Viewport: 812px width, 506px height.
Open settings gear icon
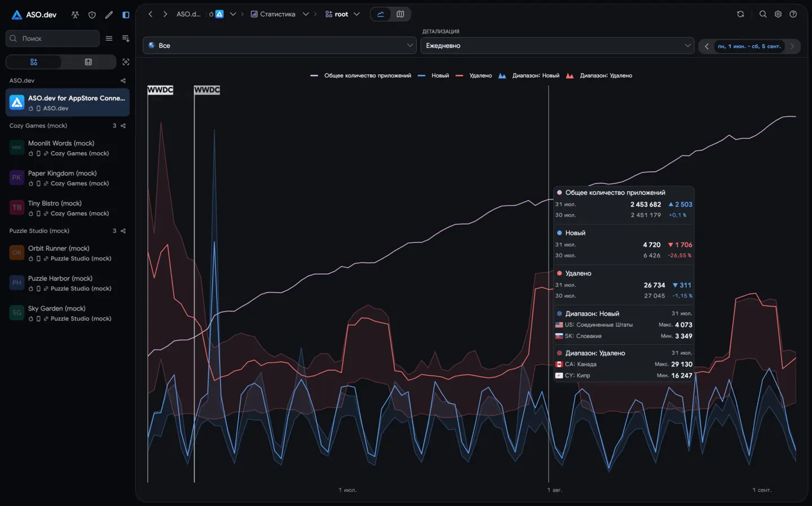(x=778, y=14)
